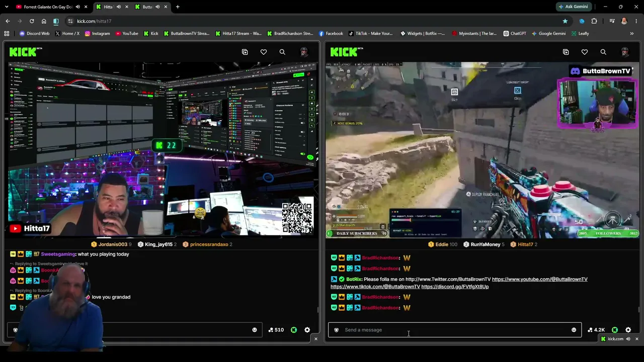This screenshot has width=644, height=362.
Task: Mute the Butta tab audio
Action: click(x=157, y=7)
